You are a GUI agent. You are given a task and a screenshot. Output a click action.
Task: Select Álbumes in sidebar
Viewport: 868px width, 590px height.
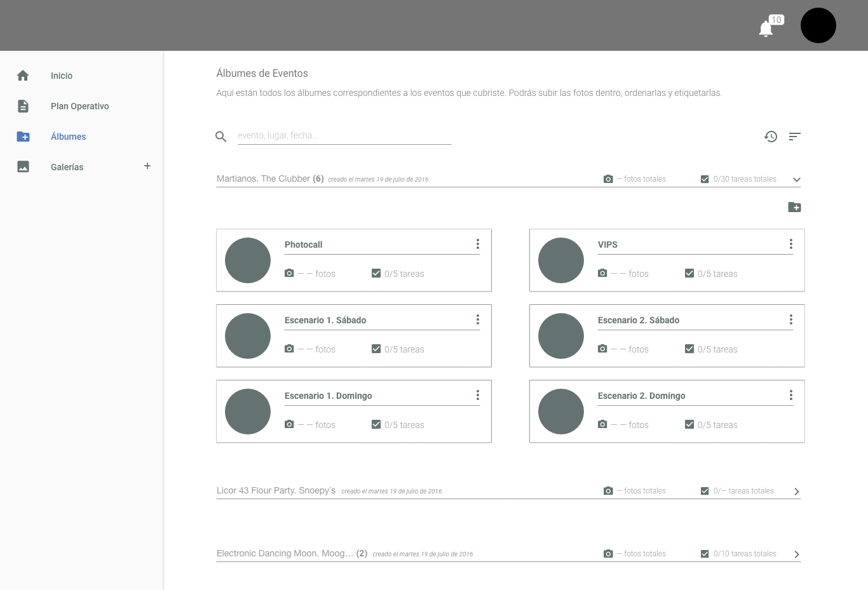pos(68,137)
